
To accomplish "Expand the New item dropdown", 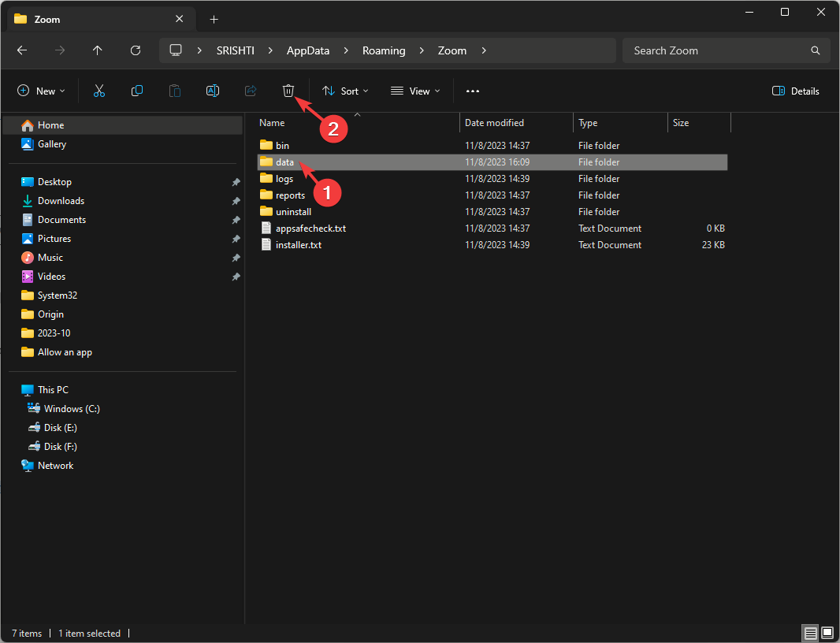I will pyautogui.click(x=41, y=91).
